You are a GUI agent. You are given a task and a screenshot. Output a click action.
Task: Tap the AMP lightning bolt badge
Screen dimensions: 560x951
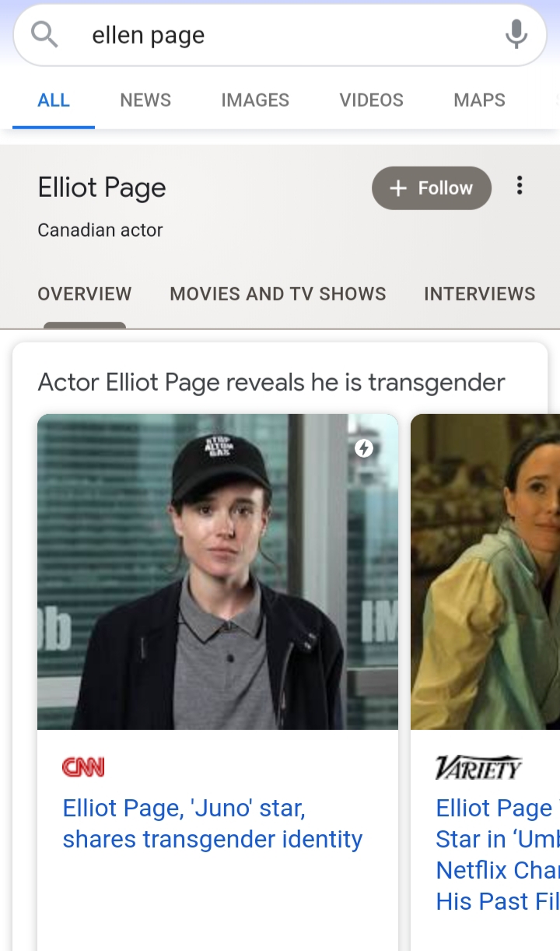pos(364,447)
